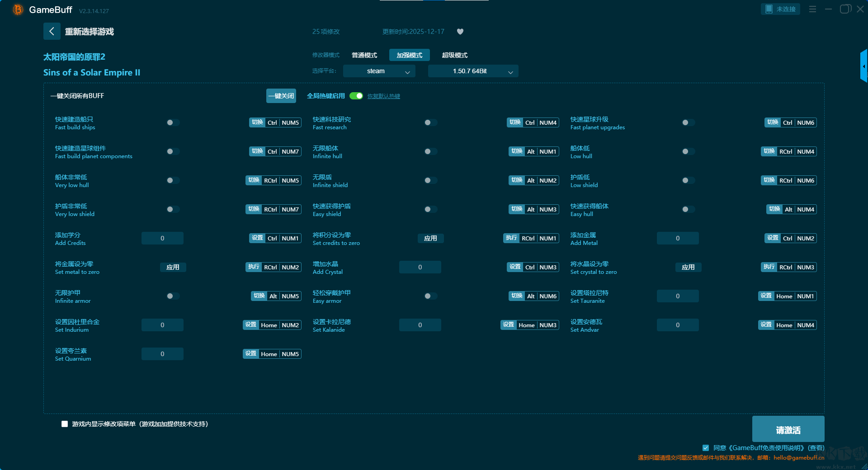Expand the blue side panel arrow
This screenshot has width=868, height=470.
[863, 66]
